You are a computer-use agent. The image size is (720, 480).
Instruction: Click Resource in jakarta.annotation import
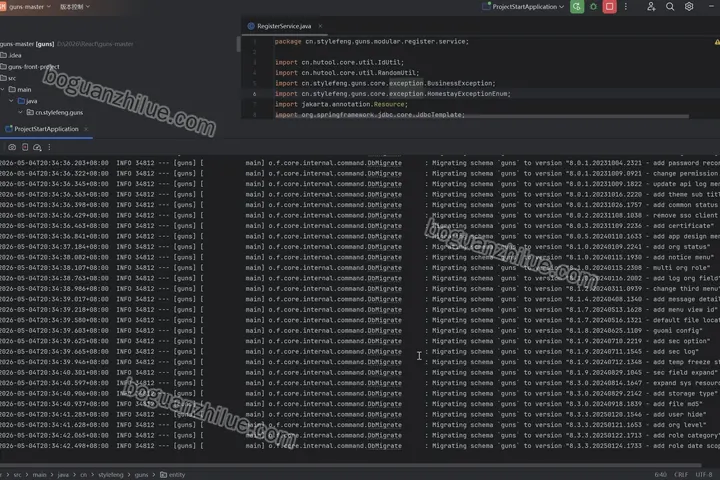[x=388, y=104]
